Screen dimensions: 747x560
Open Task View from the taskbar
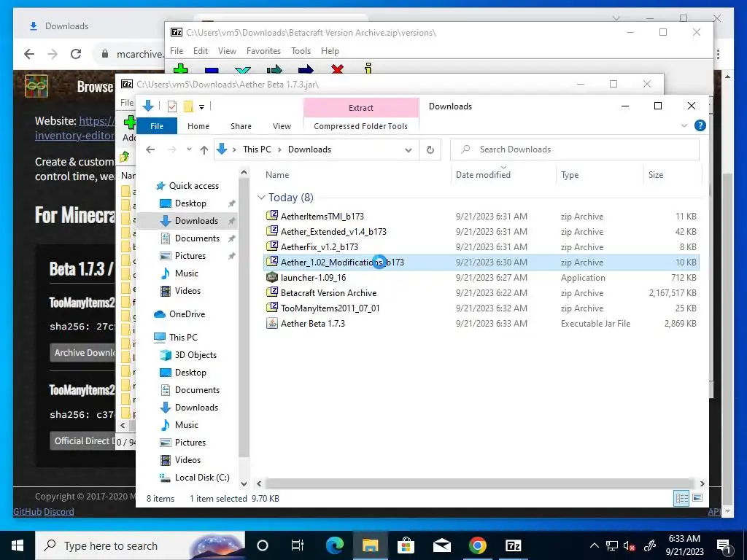(x=298, y=545)
